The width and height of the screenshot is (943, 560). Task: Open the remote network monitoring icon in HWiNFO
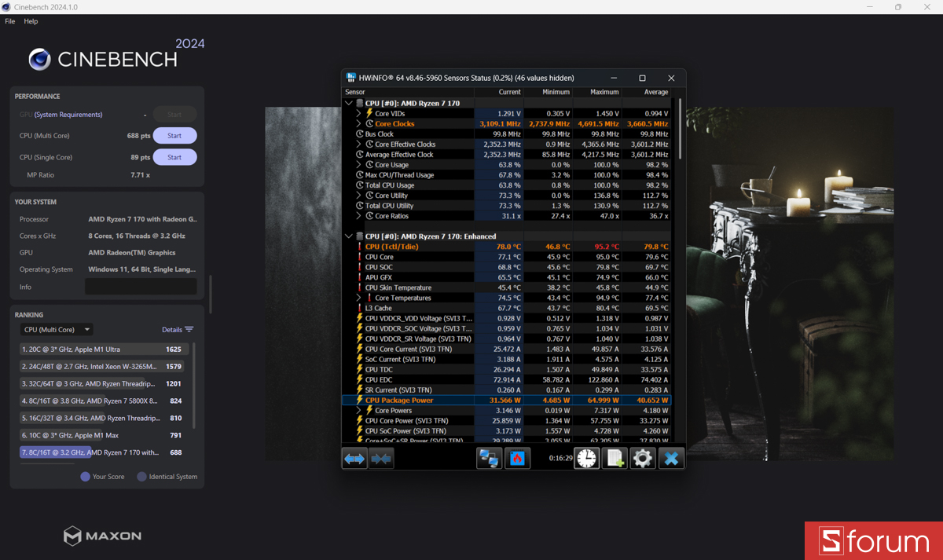tap(490, 458)
